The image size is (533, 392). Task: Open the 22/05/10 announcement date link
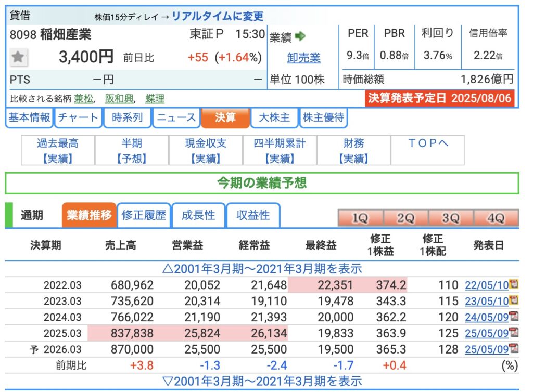487,285
